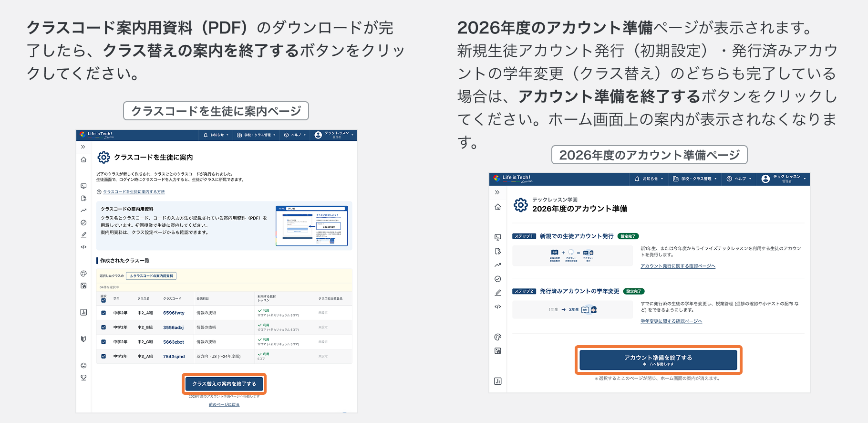Click the クラス替えの案内を終了する button
The height and width of the screenshot is (423, 868).
pyautogui.click(x=224, y=384)
